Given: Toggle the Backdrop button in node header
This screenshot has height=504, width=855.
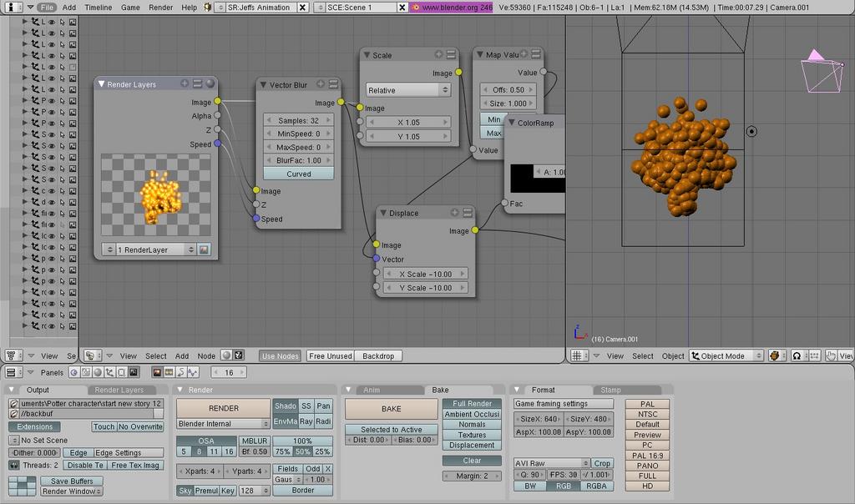Looking at the screenshot, I should pos(378,355).
